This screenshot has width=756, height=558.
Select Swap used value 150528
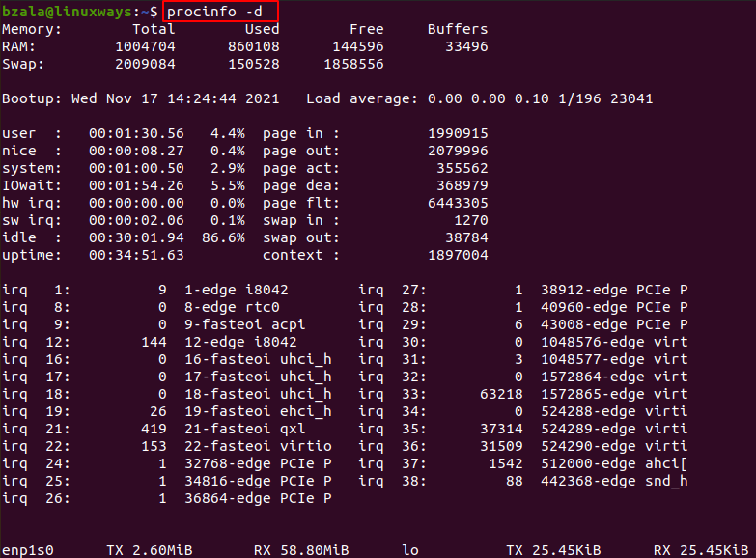(254, 64)
